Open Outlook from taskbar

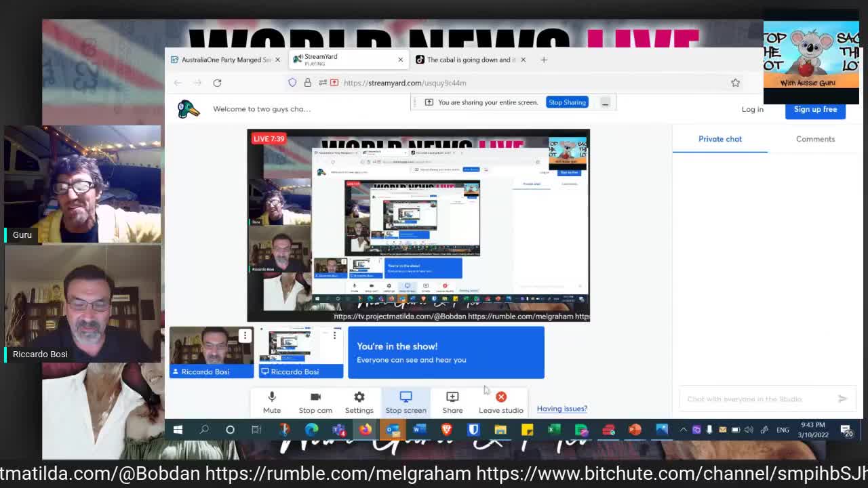pos(393,430)
